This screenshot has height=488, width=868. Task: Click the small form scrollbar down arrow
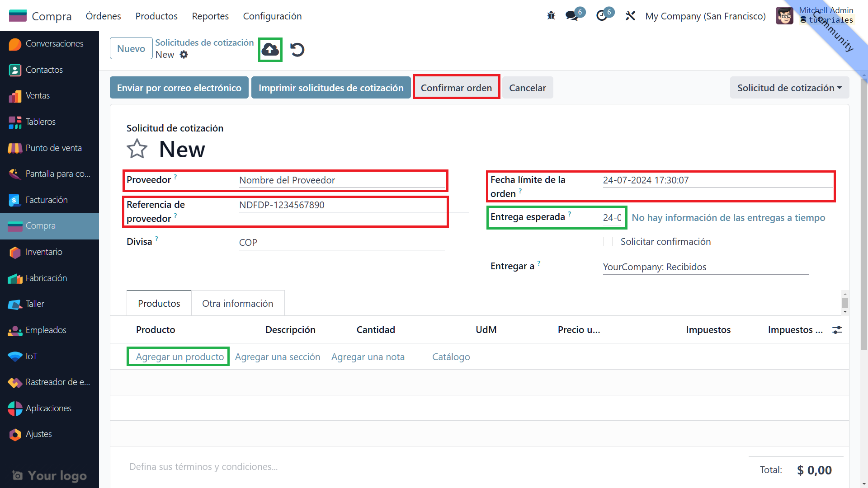click(x=845, y=312)
